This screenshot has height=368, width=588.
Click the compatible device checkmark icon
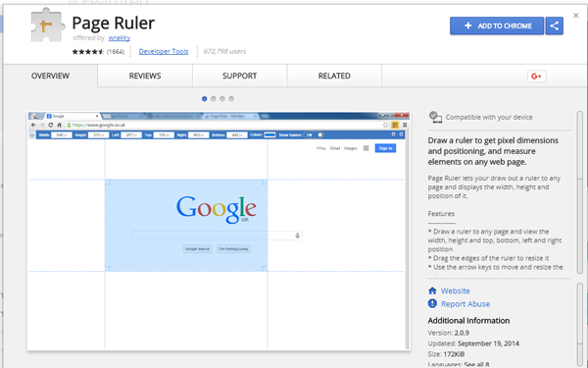pos(435,117)
